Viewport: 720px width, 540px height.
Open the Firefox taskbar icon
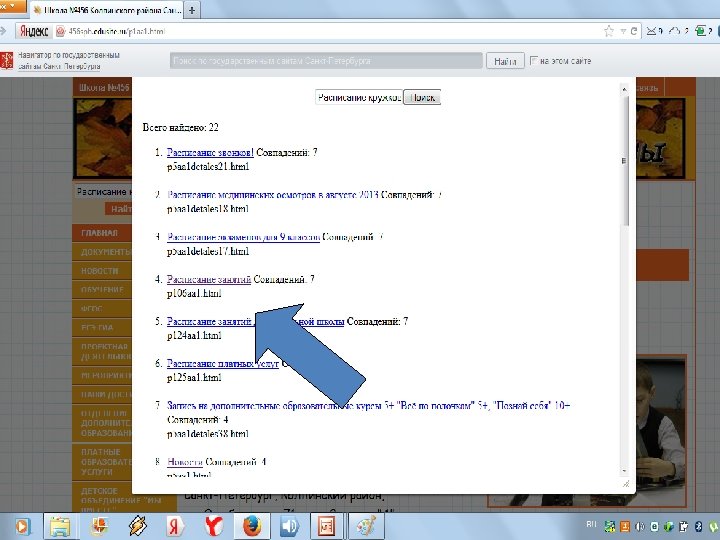tap(252, 526)
